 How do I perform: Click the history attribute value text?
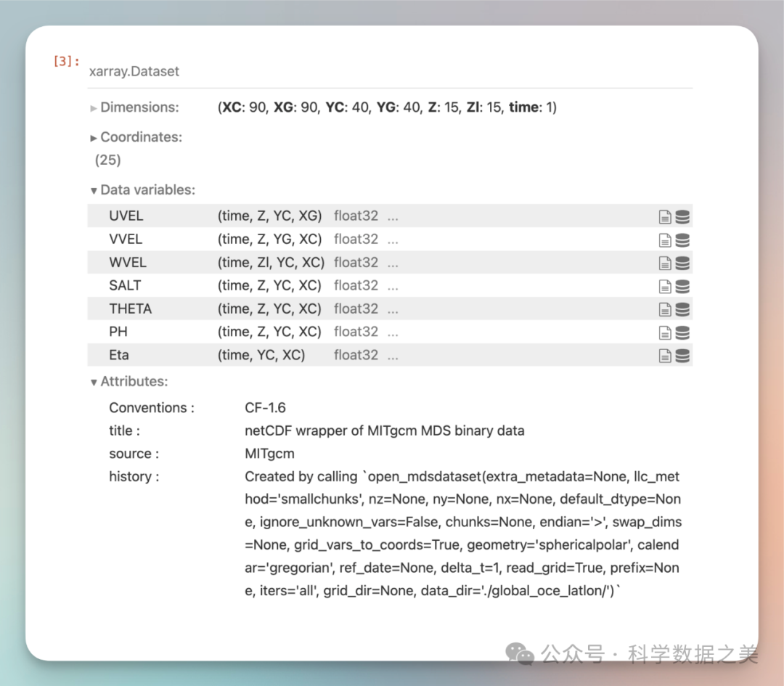point(462,534)
